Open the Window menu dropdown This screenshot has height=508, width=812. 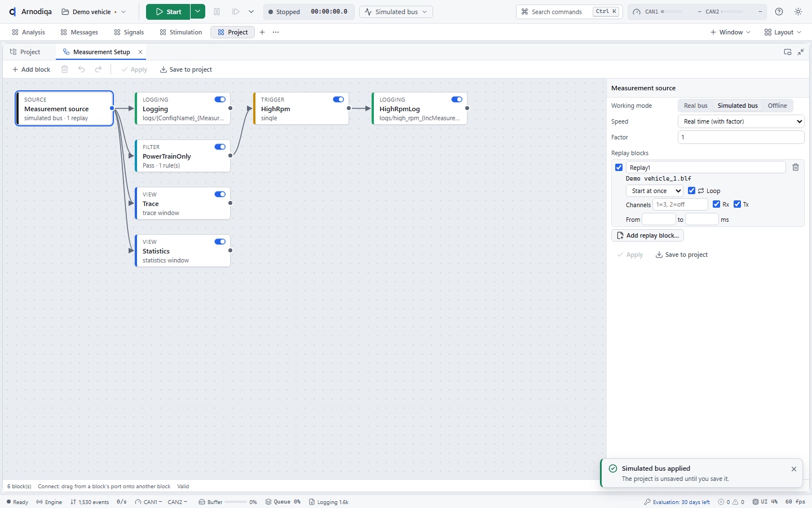(x=730, y=32)
